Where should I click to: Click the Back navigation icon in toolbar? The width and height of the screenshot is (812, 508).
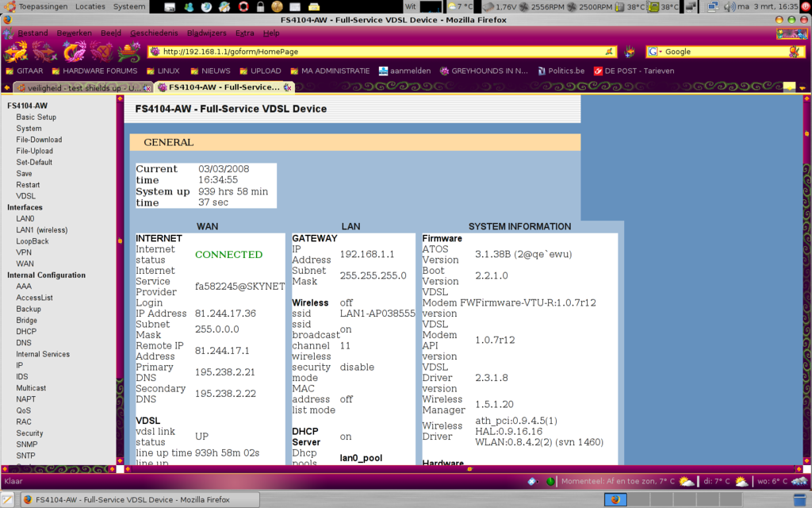16,52
